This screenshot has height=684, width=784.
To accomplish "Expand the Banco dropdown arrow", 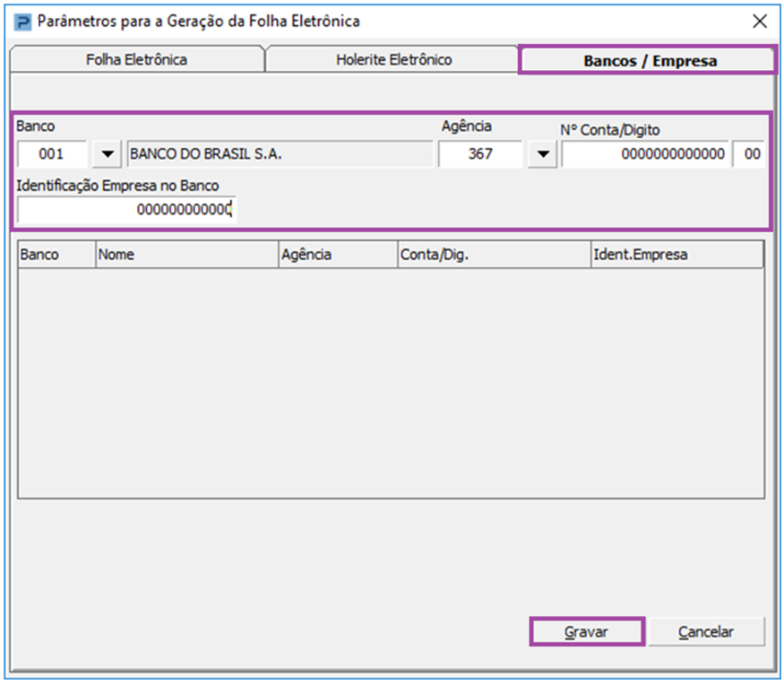I will tap(108, 154).
